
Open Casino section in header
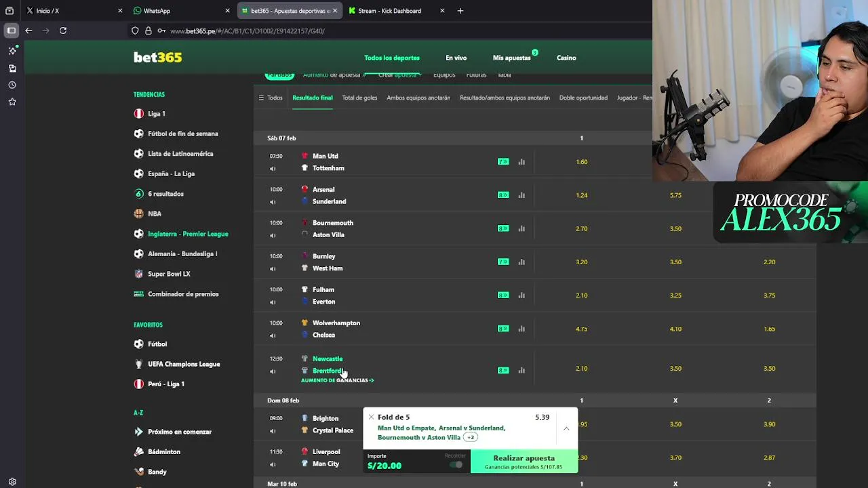pos(566,58)
